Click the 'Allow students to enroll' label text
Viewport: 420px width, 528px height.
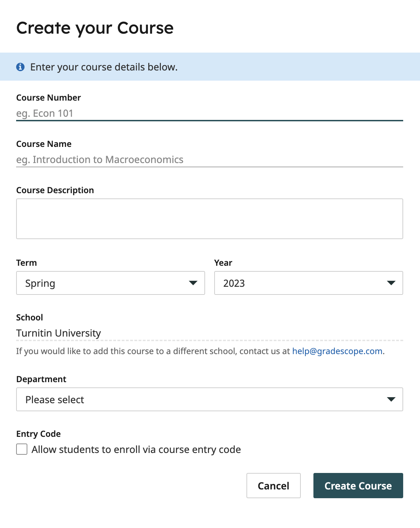(136, 449)
